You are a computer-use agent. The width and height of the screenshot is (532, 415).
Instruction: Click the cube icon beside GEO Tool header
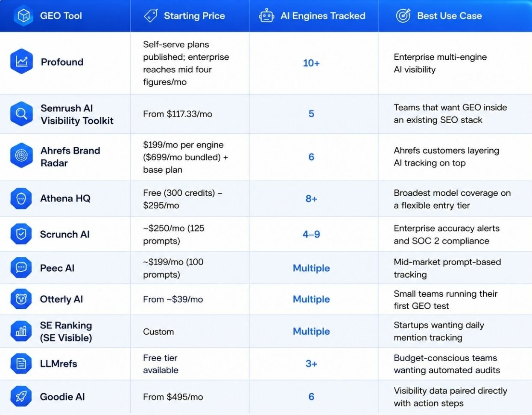pyautogui.click(x=23, y=16)
